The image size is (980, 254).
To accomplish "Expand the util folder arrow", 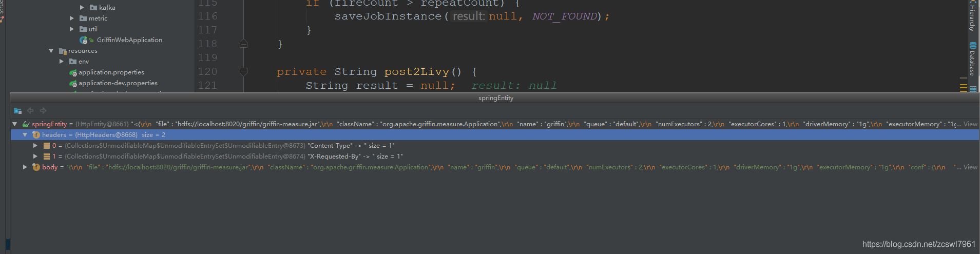I will point(72,29).
